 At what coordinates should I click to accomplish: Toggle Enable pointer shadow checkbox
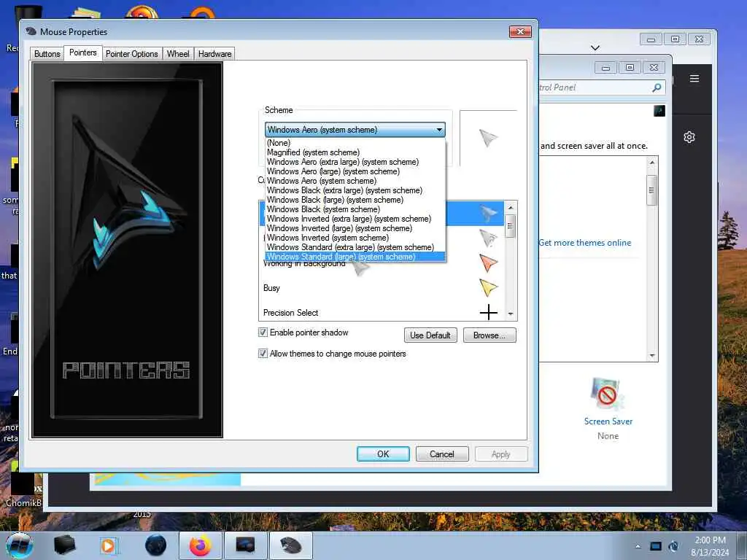[263, 332]
